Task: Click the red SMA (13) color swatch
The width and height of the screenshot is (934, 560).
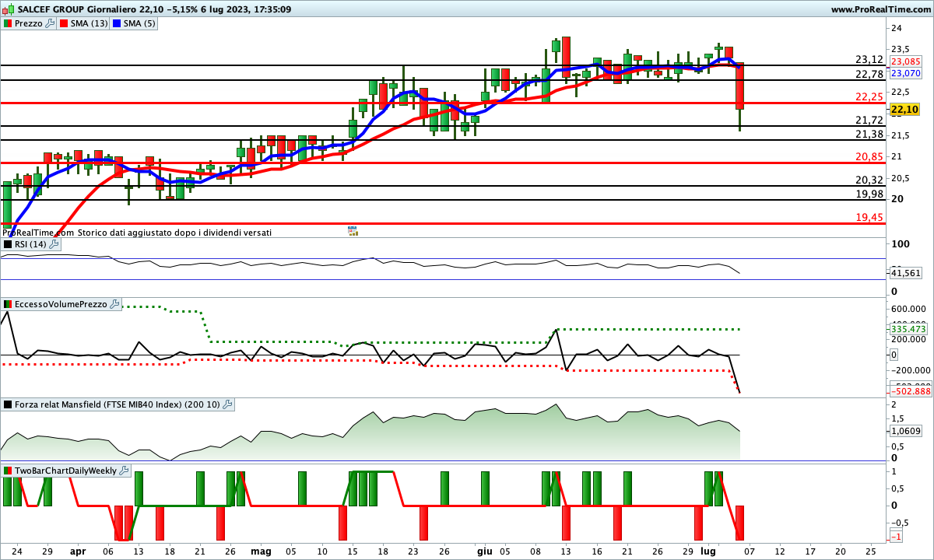Action: pos(65,23)
